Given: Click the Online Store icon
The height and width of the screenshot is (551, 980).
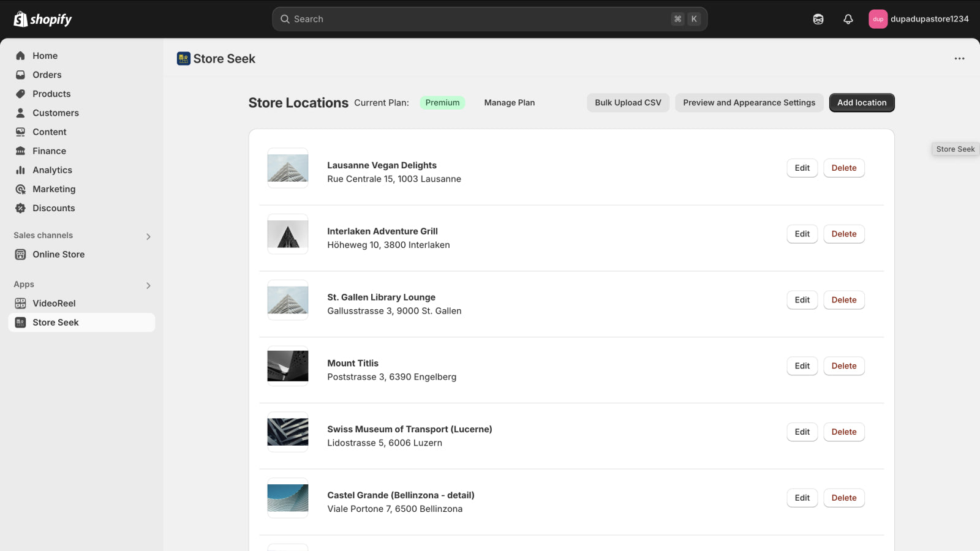Looking at the screenshot, I should (20, 254).
